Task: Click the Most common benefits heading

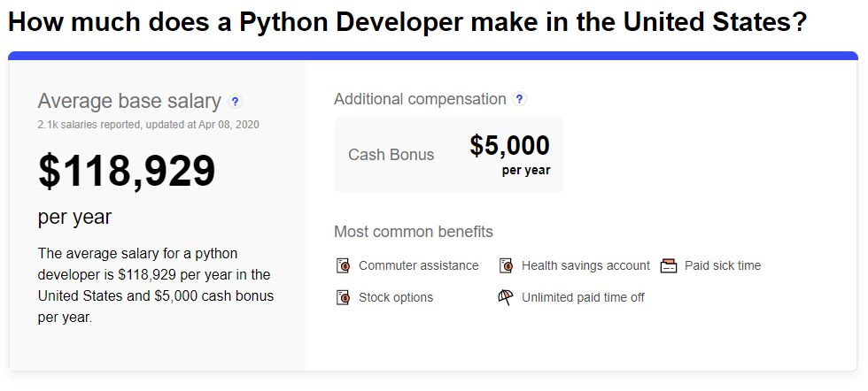Action: [x=413, y=232]
